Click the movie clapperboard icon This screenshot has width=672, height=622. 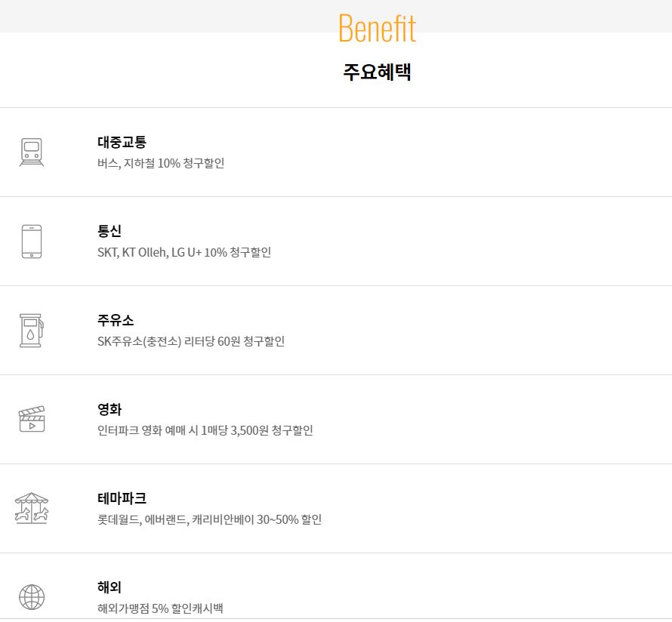tap(32, 419)
